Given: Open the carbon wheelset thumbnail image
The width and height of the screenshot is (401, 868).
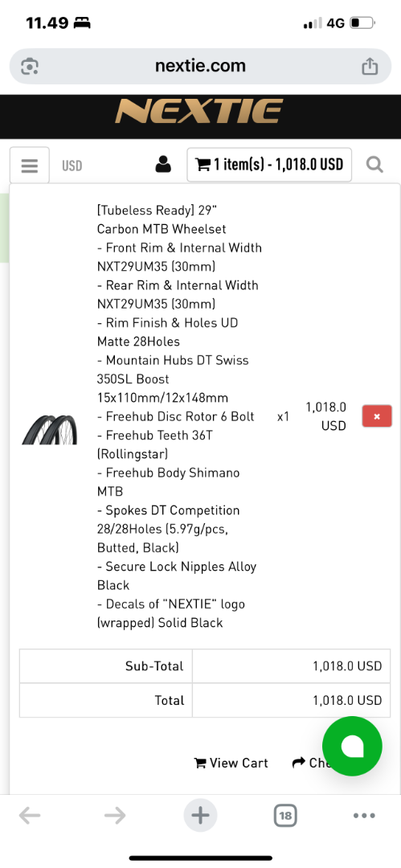Looking at the screenshot, I should coord(50,429).
